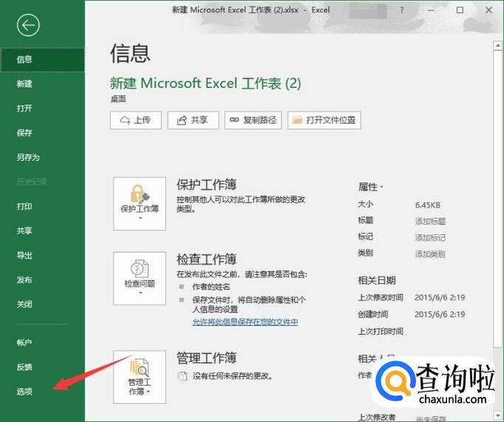Viewport: 504px width, 422px height.
Task: Click the 桌面 location text
Action: 118,99
